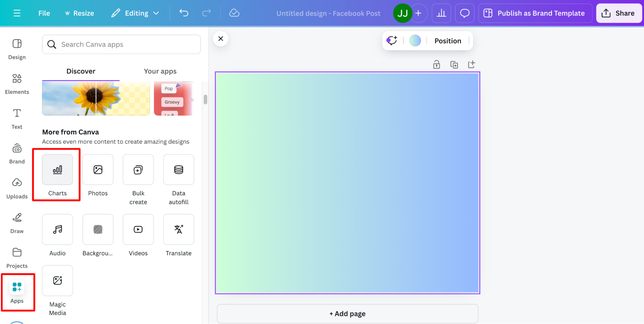Open the Audio app

57,236
